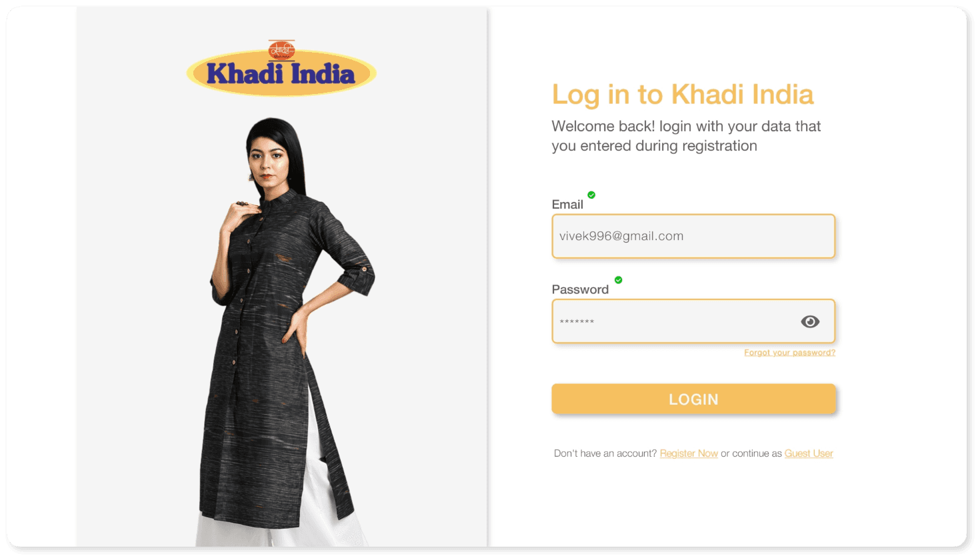
Task: Click the LOGIN button
Action: pos(693,399)
